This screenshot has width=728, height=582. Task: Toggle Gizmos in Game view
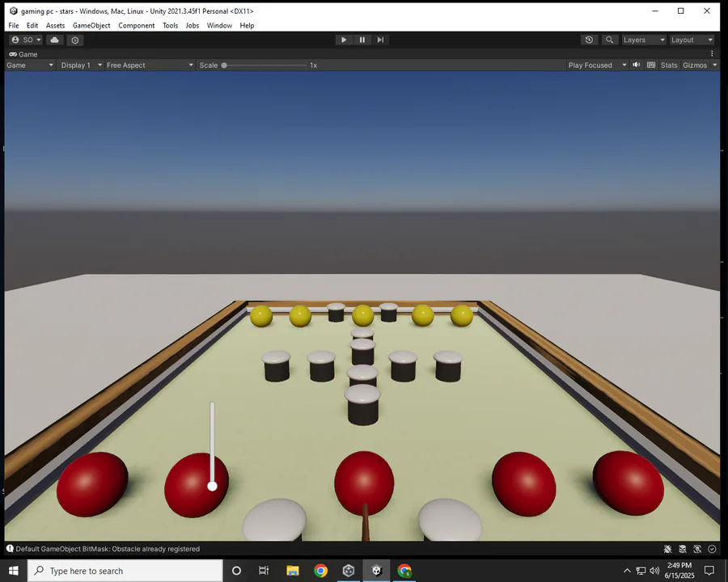click(695, 65)
